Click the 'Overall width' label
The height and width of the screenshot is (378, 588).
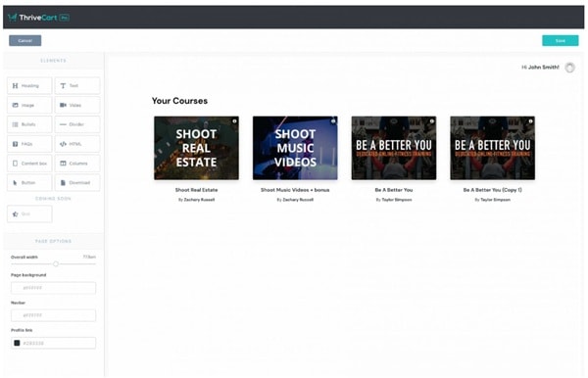point(24,257)
